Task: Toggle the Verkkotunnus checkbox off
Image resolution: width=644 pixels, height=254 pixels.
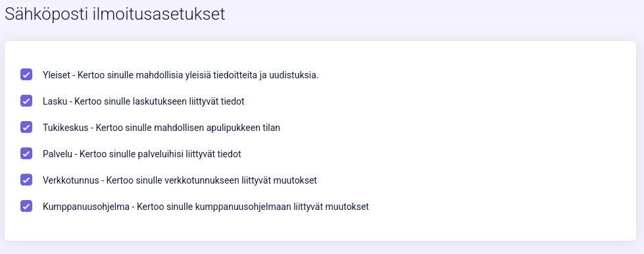Action: click(26, 180)
